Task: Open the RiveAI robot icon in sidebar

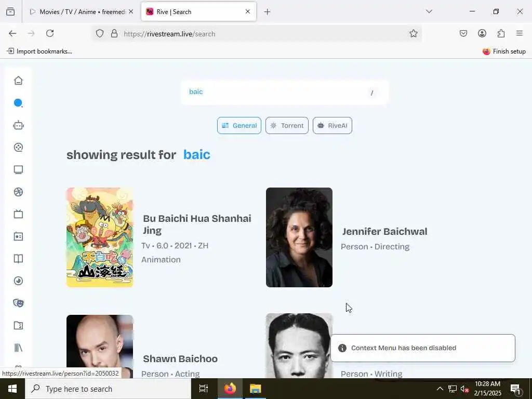Action: click(18, 125)
